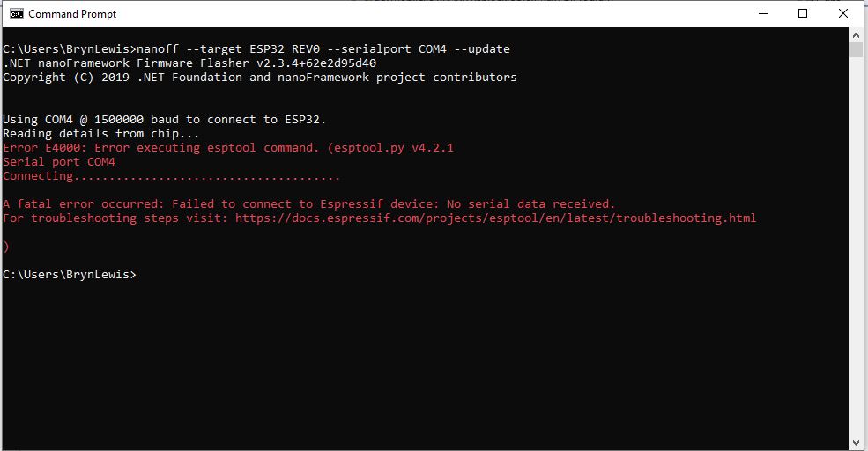Click the Reading details from chip line
The image size is (868, 451).
(x=101, y=134)
